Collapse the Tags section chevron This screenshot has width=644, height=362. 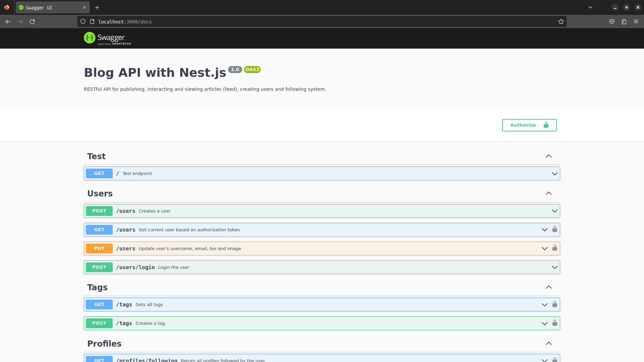click(x=549, y=287)
